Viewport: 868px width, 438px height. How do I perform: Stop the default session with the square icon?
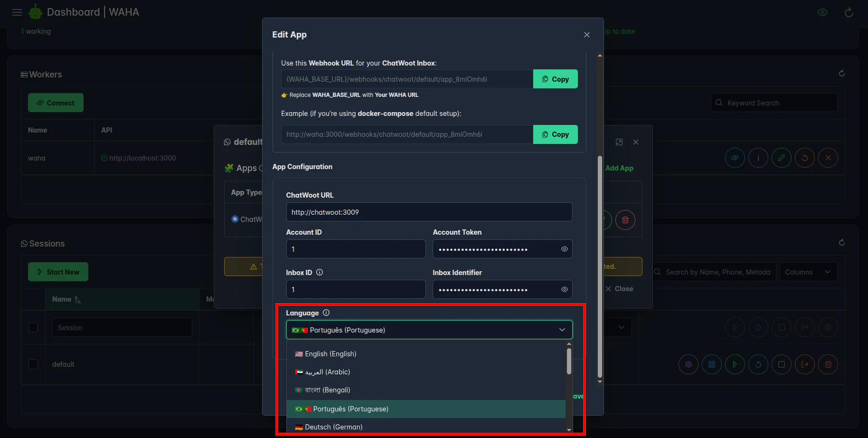coord(782,364)
